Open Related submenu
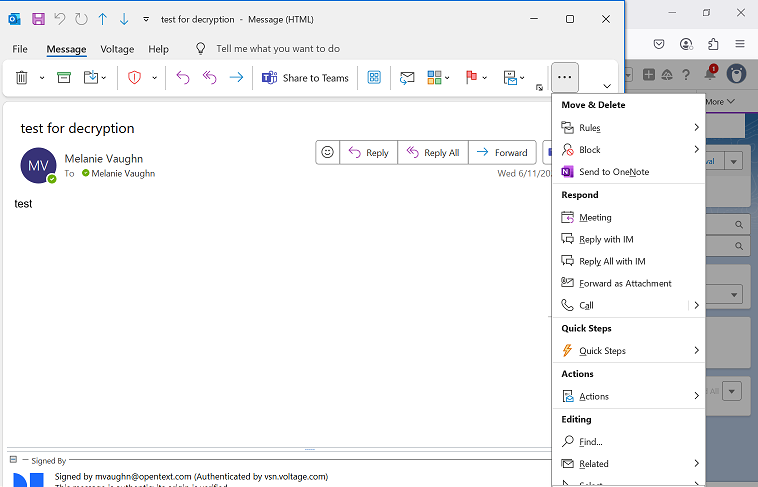The width and height of the screenshot is (758, 487). [628, 464]
